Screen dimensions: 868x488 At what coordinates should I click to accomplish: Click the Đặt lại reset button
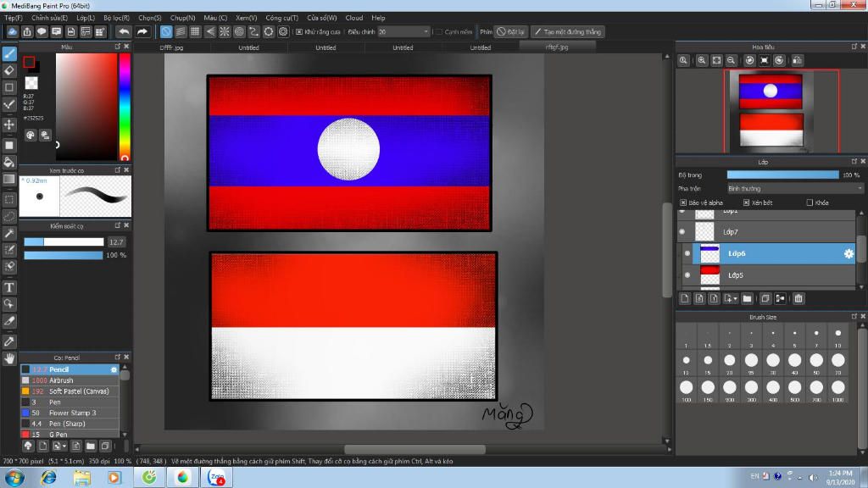click(510, 32)
